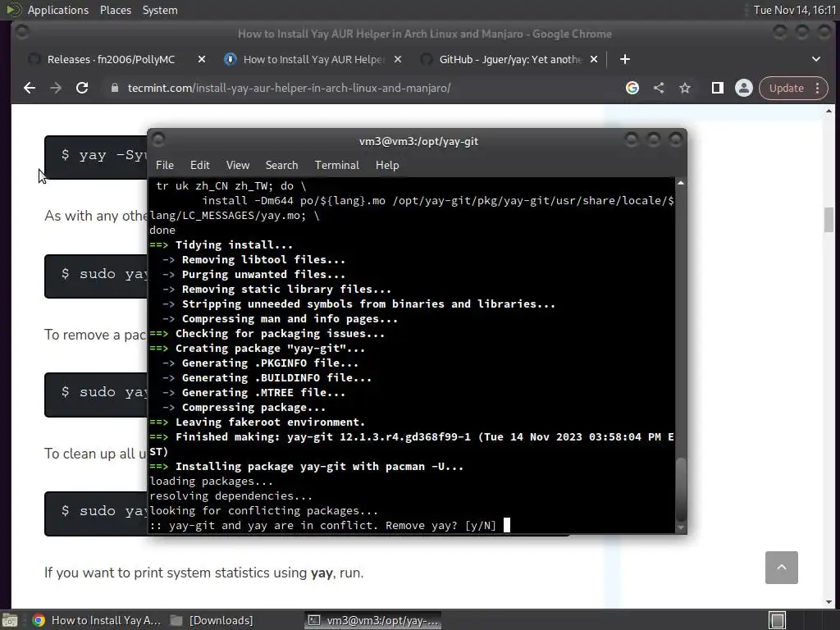Viewport: 840px width, 630px height.
Task: Open terminal Help menu
Action: point(387,165)
